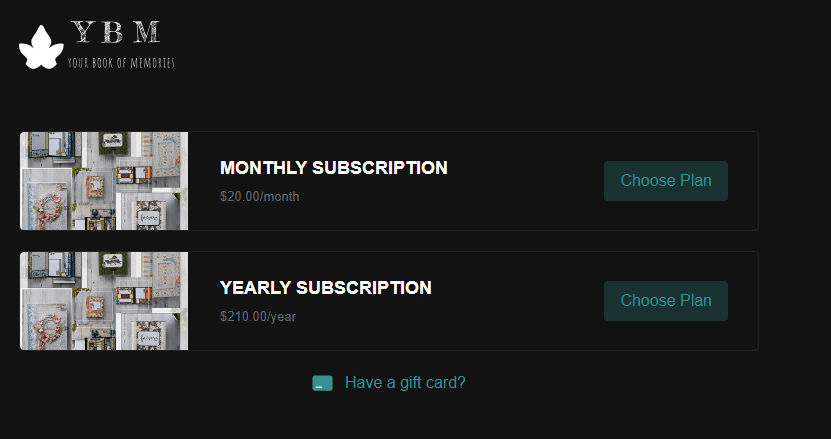
Task: Click the Your Book of Memories tagline
Action: 121,63
